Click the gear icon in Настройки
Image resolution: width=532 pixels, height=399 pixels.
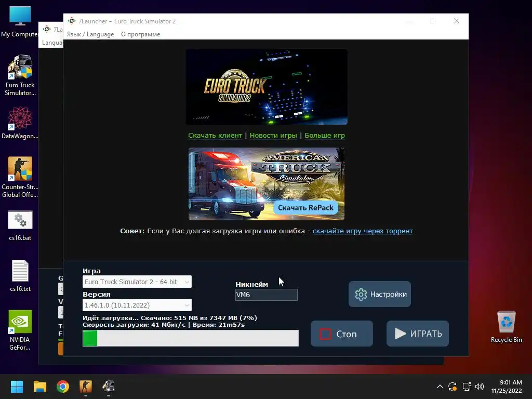(361, 294)
